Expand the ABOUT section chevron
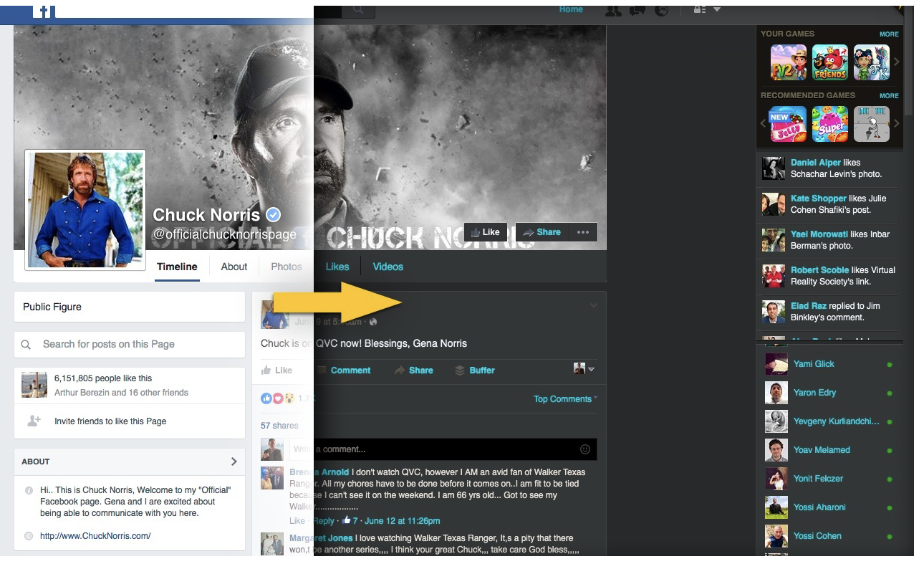Image resolution: width=924 pixels, height=569 pixels. (234, 462)
